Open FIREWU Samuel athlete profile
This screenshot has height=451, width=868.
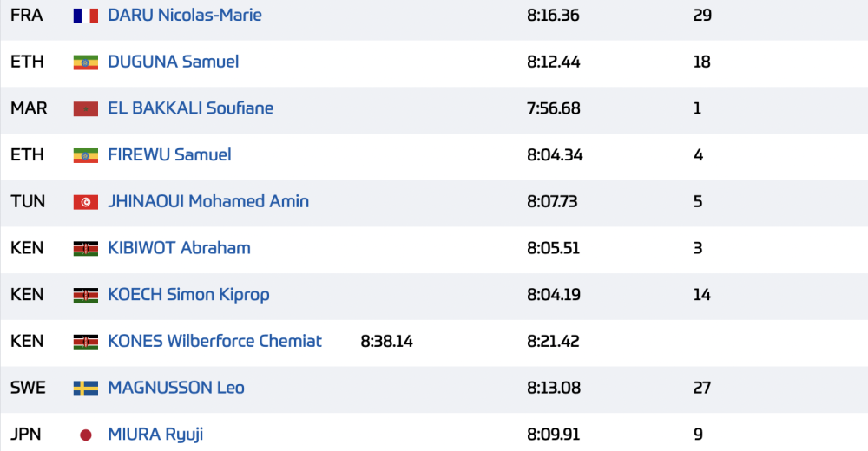pos(169,154)
